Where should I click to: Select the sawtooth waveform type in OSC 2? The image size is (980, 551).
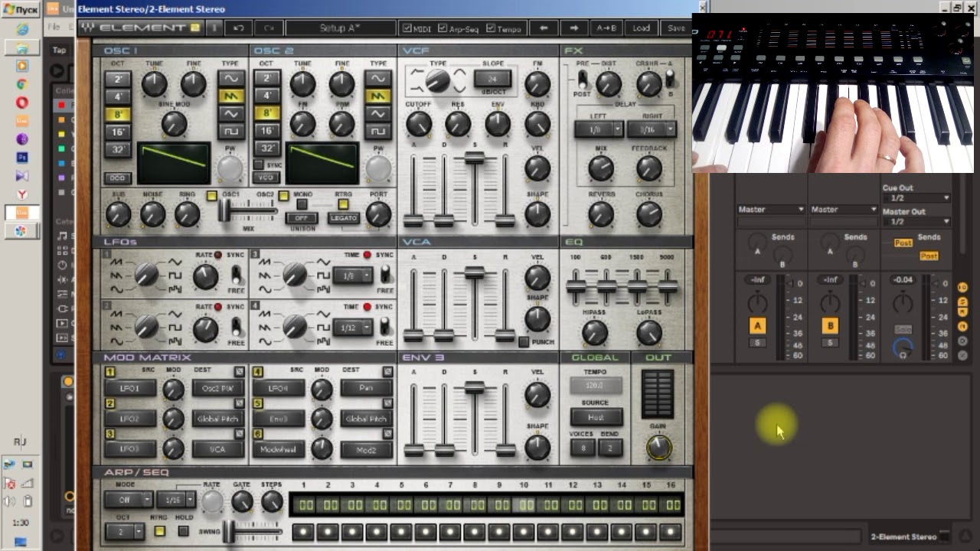tap(377, 96)
